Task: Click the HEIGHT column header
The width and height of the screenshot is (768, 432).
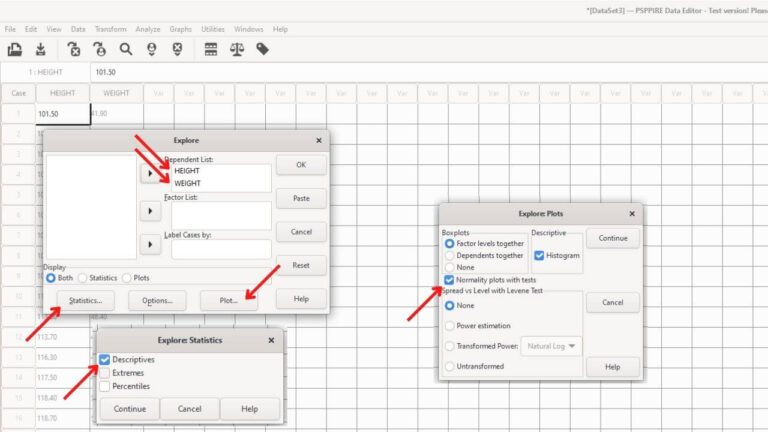Action: click(63, 93)
